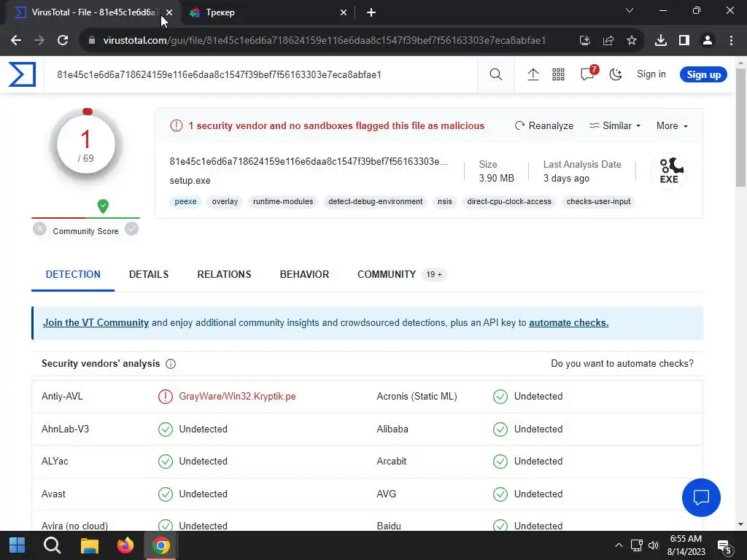Image resolution: width=747 pixels, height=560 pixels.
Task: Open a new browser tab
Action: click(371, 12)
